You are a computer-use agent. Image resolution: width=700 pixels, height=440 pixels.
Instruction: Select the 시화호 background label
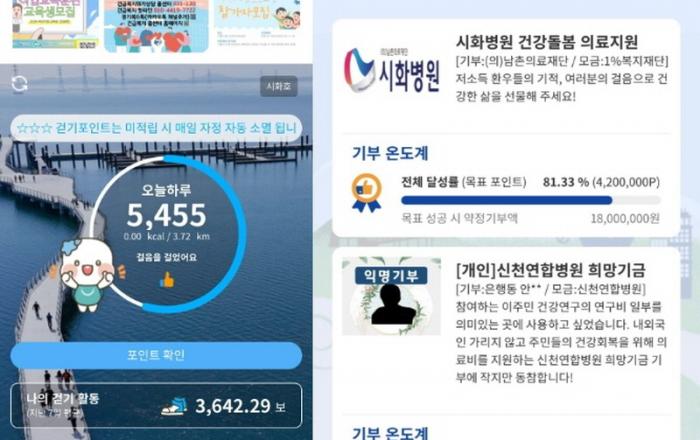coord(279,86)
